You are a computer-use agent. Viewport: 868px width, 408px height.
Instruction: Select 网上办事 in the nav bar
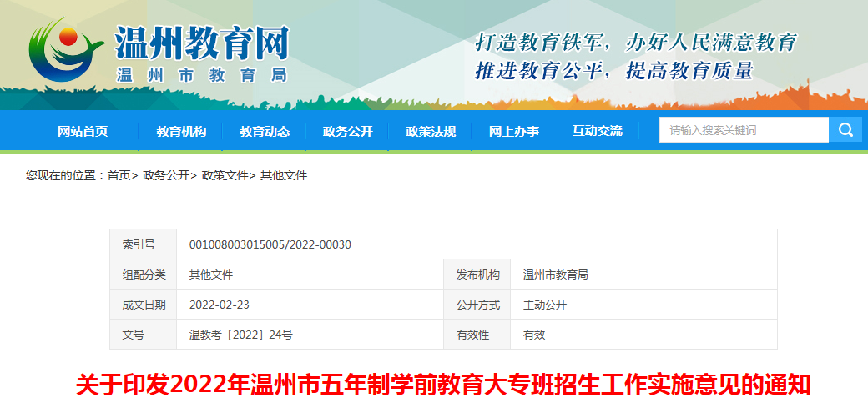pyautogui.click(x=514, y=131)
